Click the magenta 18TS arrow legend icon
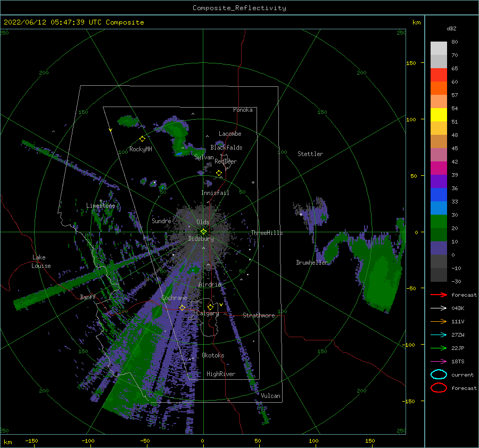Screen dimensions: 479x448 click(439, 362)
